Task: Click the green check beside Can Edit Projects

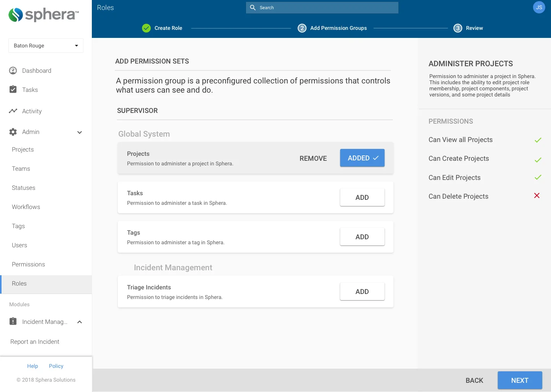Action: click(538, 177)
